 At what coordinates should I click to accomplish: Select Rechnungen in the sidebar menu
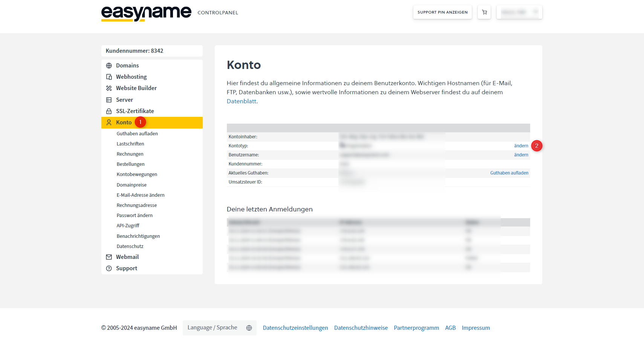click(130, 154)
